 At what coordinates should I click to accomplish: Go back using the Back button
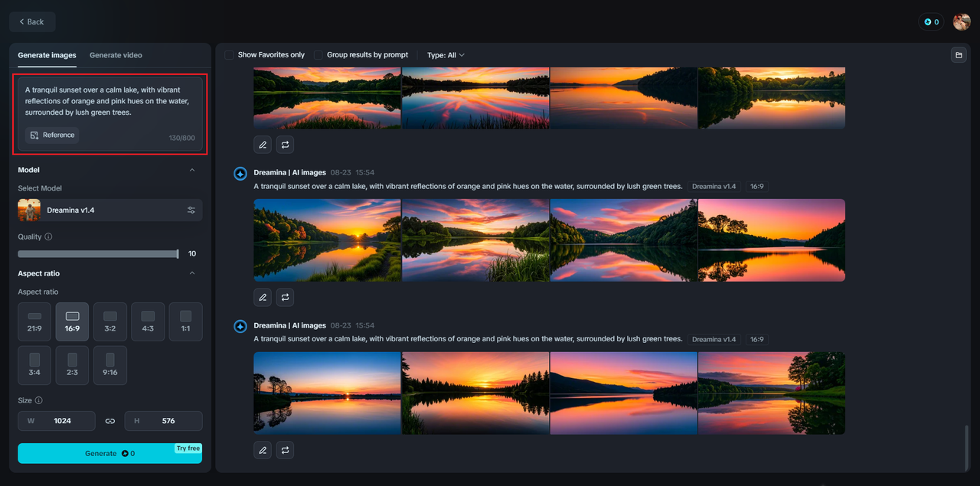pyautogui.click(x=32, y=21)
